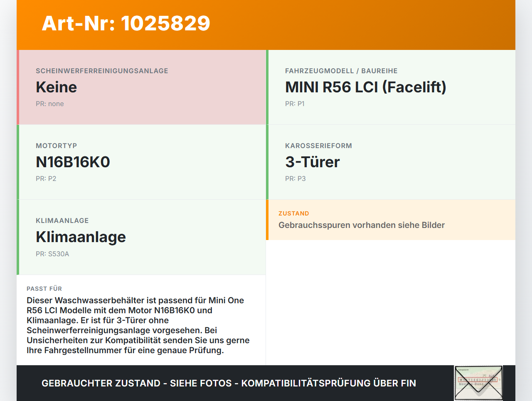Viewport: 532px width, 401px height.
Task: Select the Motortyp N16B16K0 card
Action: [x=141, y=162]
